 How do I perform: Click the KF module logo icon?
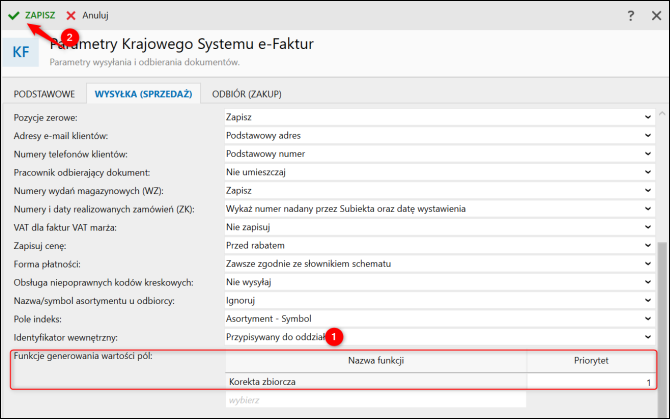point(21,52)
